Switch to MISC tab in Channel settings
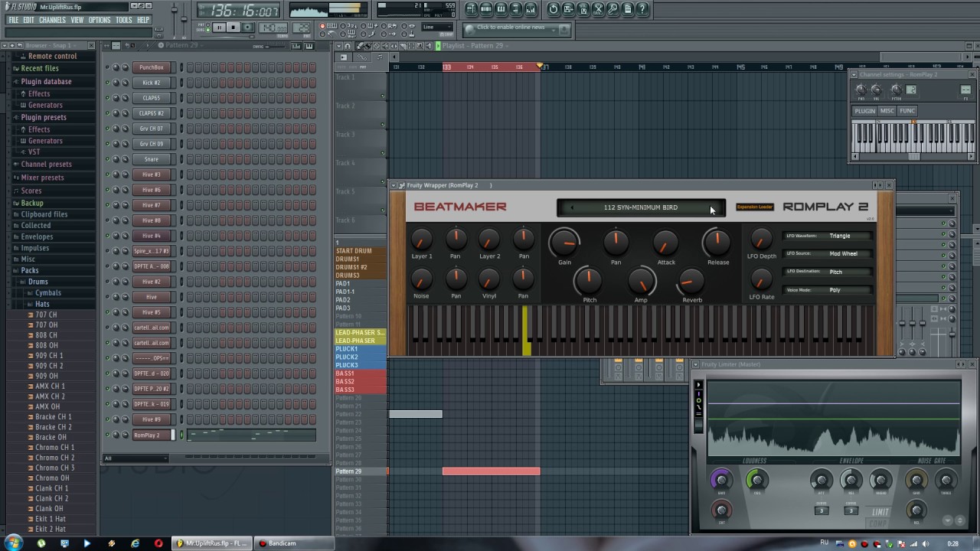 tap(887, 111)
